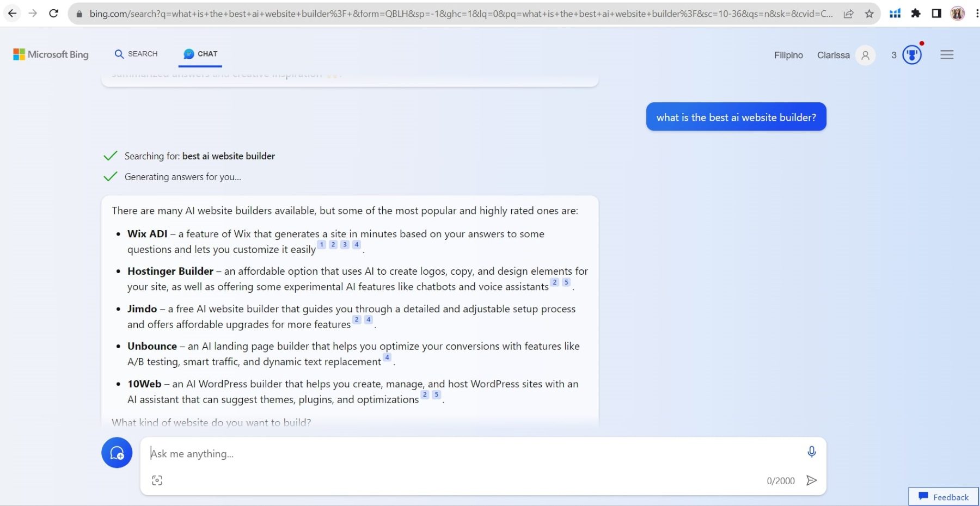Open the Chrome extensions puzzle icon
The image size is (980, 506).
coord(917,13)
